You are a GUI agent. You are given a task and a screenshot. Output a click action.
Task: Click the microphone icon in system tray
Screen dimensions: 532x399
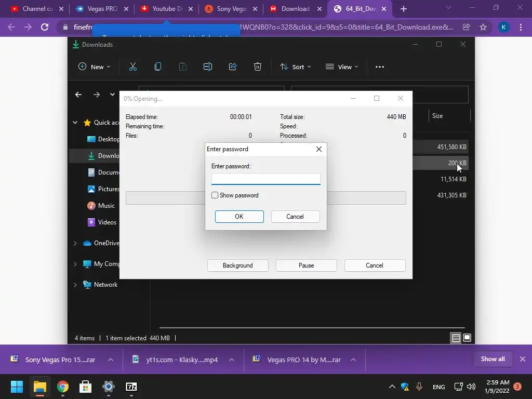pos(419,387)
